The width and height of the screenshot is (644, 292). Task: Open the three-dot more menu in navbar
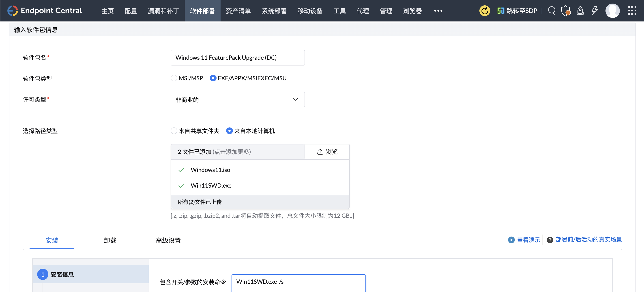pyautogui.click(x=438, y=11)
